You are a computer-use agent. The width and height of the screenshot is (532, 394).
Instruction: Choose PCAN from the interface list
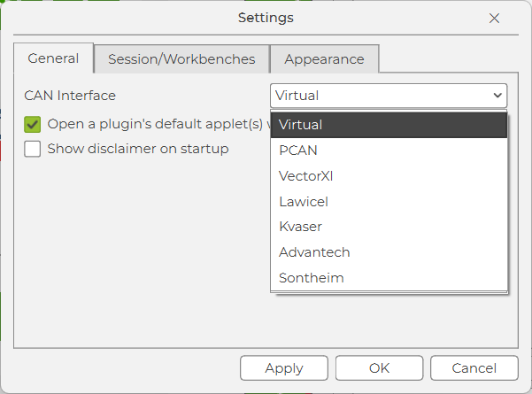(x=389, y=151)
